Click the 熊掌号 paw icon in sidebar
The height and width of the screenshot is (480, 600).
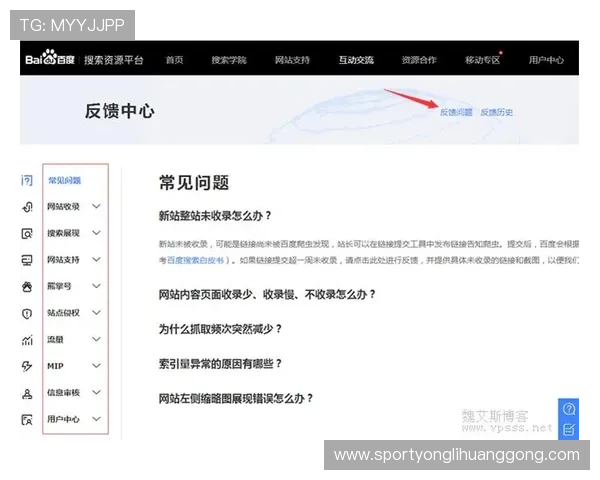coord(27,286)
